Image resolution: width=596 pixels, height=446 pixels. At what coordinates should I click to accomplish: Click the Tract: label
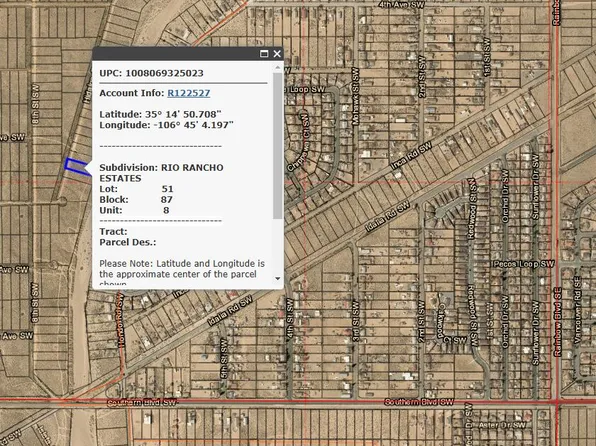click(113, 232)
